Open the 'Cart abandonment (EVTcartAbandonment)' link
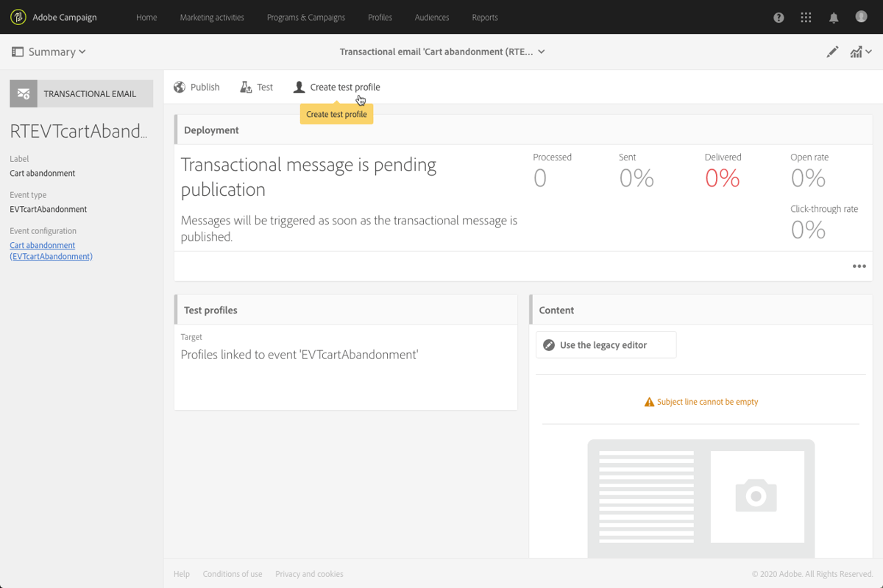 [51, 250]
